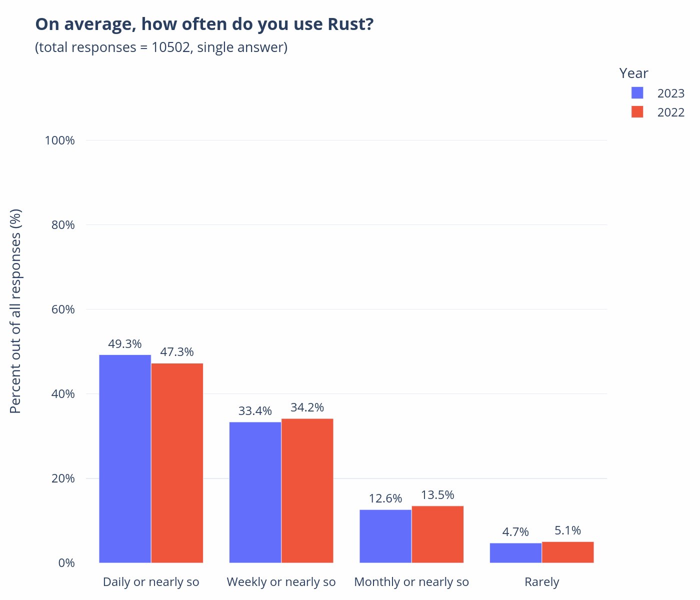Viewport: 700px width, 600px height.
Task: Toggle the 2022 series legend label
Action: point(670,112)
